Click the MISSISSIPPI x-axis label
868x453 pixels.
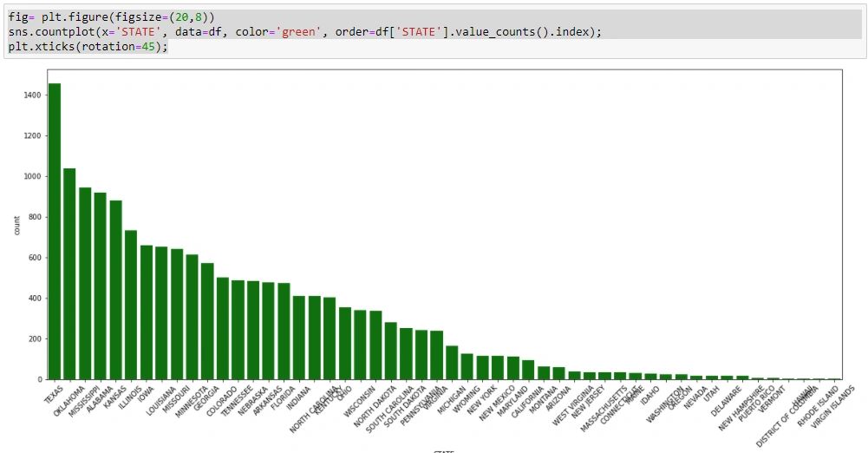83,402
